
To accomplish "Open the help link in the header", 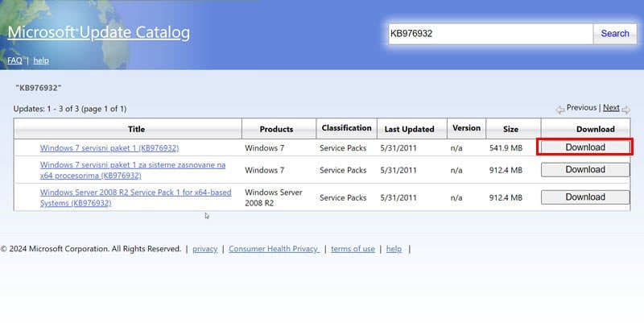I will [x=41, y=60].
